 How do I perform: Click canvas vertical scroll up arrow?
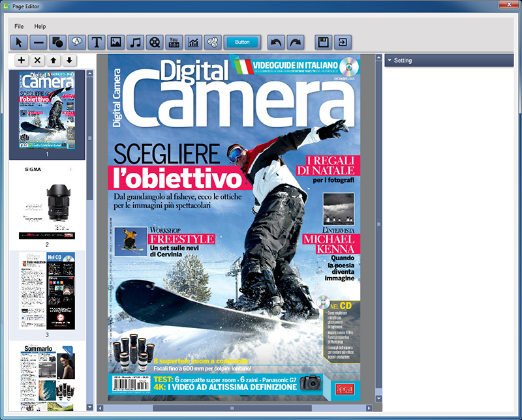pos(378,57)
